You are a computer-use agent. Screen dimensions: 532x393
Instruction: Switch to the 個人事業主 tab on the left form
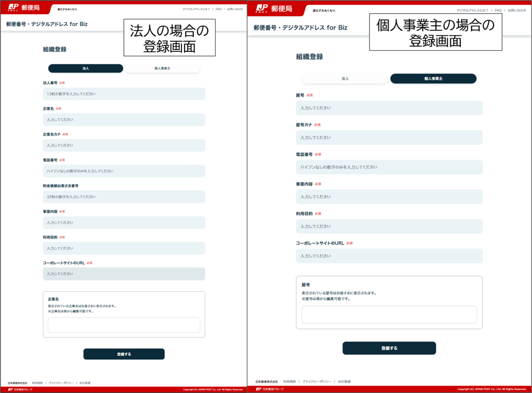(x=162, y=68)
